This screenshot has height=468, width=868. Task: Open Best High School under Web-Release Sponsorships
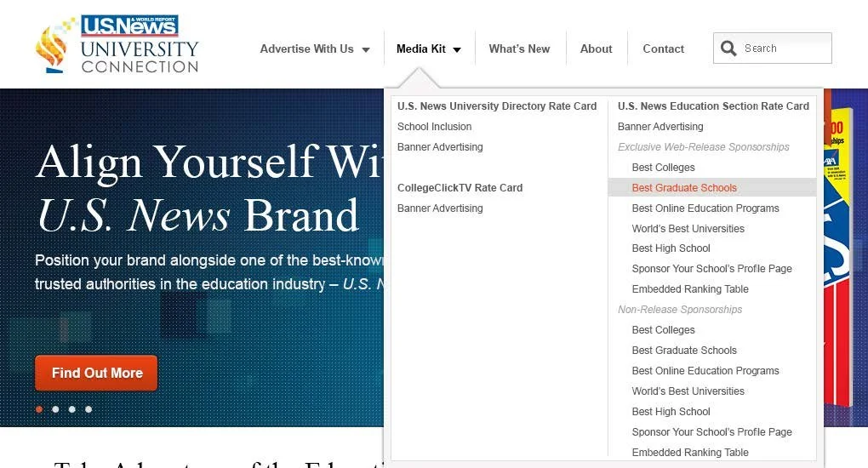671,248
